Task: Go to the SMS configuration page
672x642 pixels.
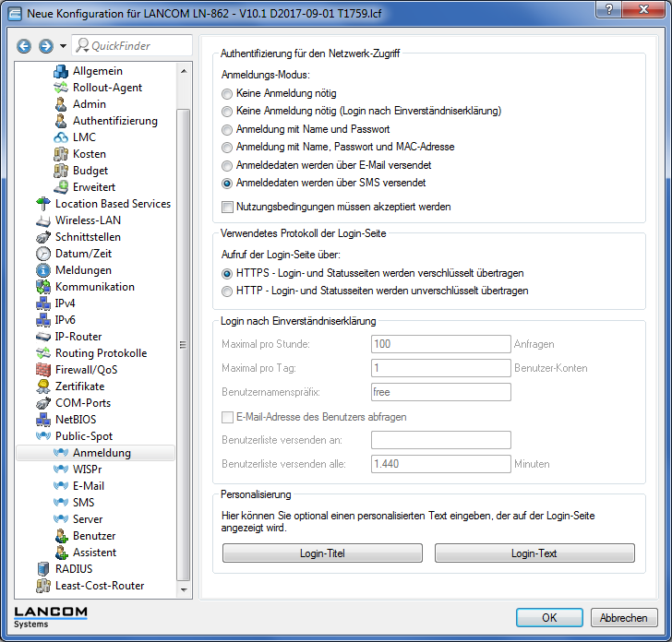Action: pos(83,503)
